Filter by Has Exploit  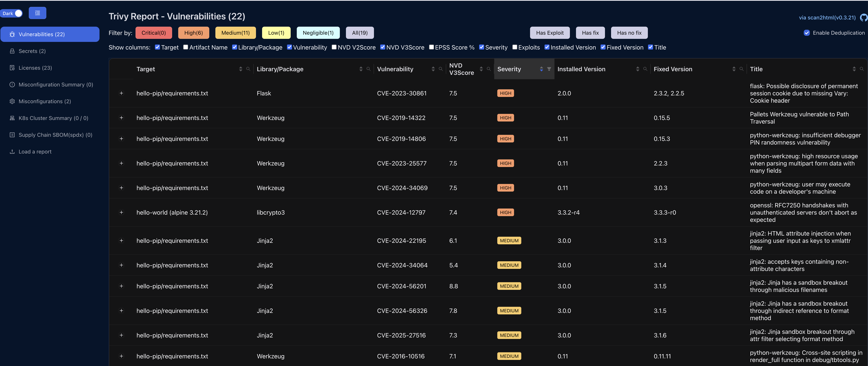550,33
